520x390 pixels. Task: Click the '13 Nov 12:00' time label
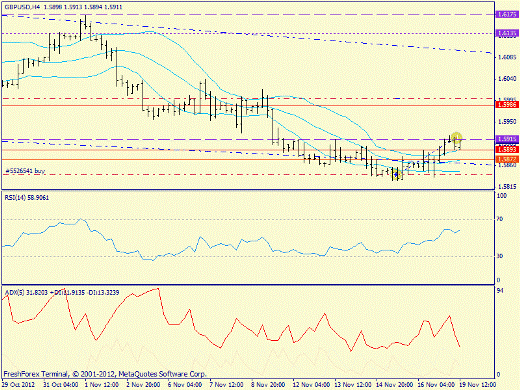coord(353,385)
